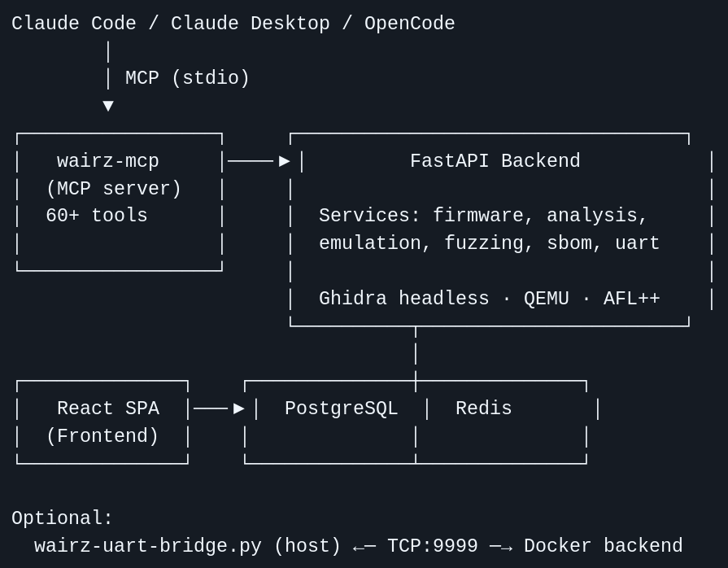Click the 'FastAPI Backend' heading
The image size is (728, 568).
click(495, 160)
